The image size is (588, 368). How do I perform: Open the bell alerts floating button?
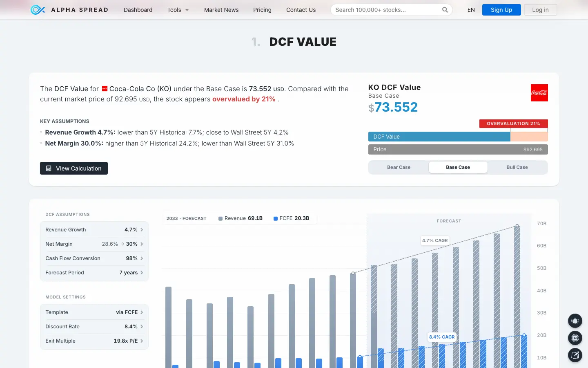click(x=575, y=321)
